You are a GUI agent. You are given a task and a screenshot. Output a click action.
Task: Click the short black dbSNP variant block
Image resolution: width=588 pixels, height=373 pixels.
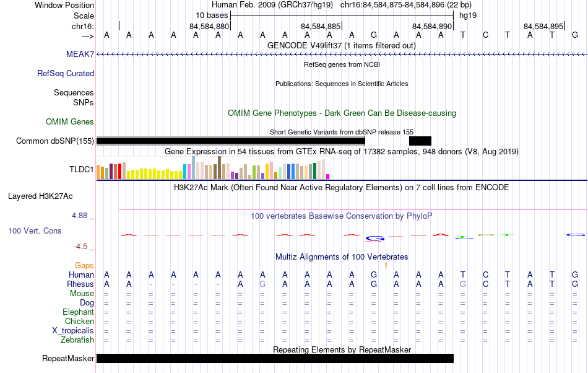(x=420, y=141)
